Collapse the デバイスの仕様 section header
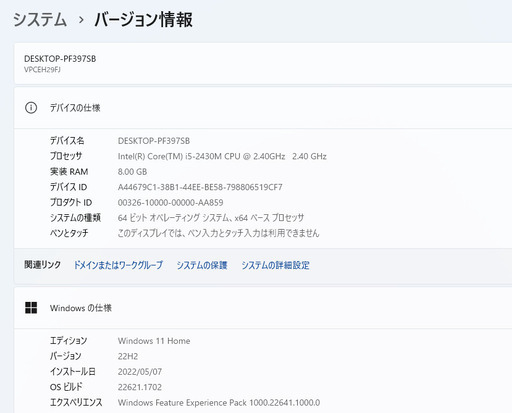 click(263, 108)
